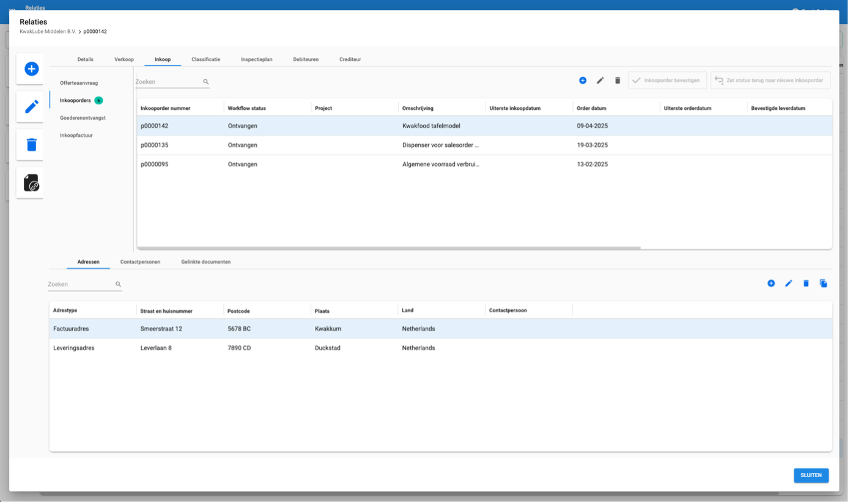Click the order date 09-04-2025
Image resolution: width=850 pixels, height=504 pixels.
pyautogui.click(x=592, y=126)
